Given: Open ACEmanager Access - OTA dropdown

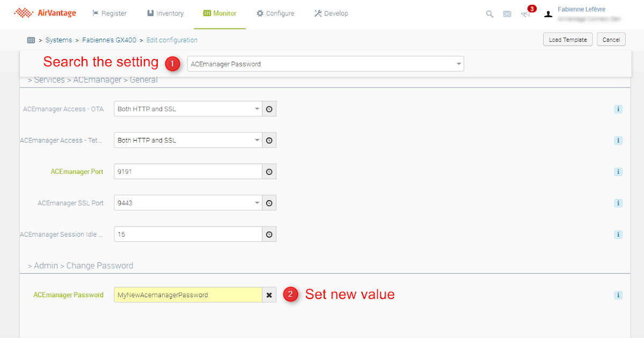Looking at the screenshot, I should 188,109.
